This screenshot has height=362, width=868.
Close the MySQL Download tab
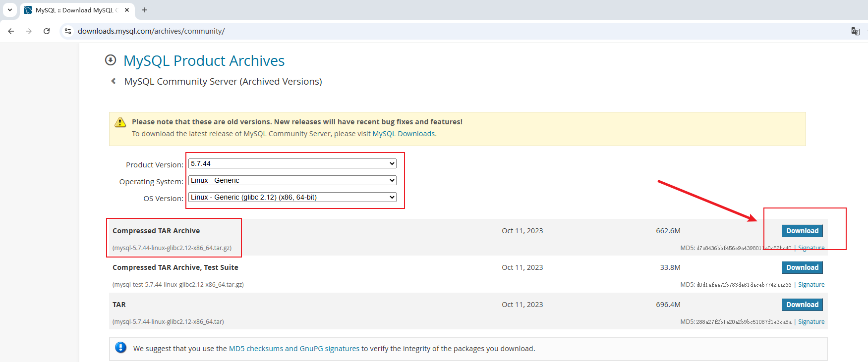127,10
